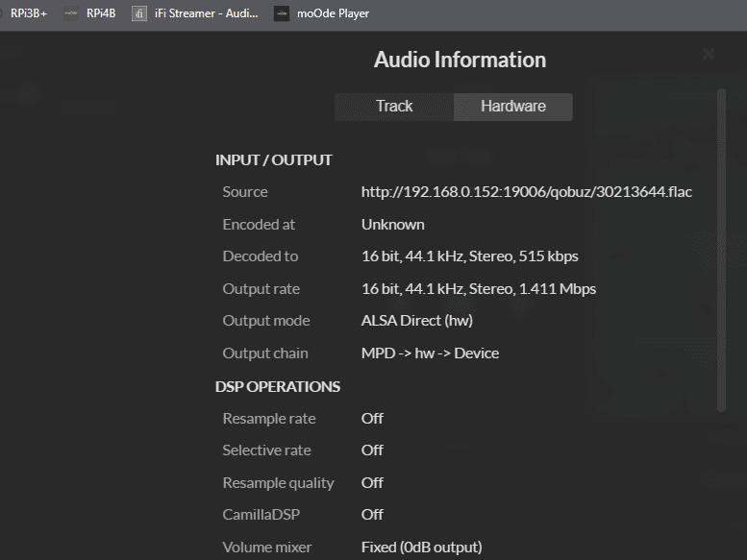Click the Decoded to value with 515 kbps
This screenshot has height=560, width=747.
pyautogui.click(x=469, y=256)
